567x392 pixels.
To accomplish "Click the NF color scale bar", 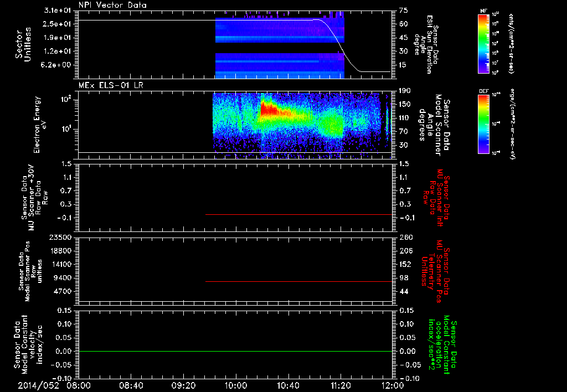I will pos(483,44).
